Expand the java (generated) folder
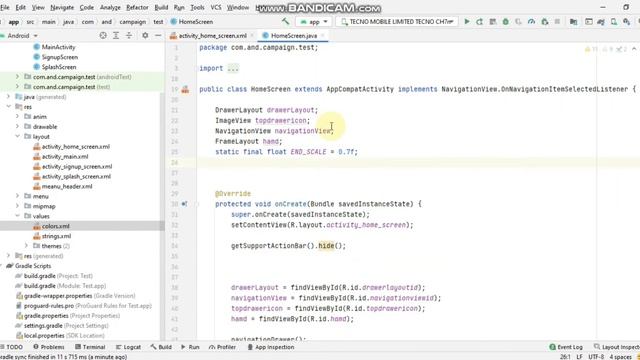The height and width of the screenshot is (360, 640). click(x=9, y=97)
